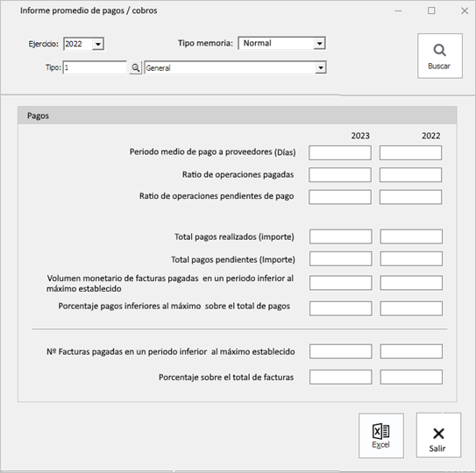476x473 pixels.
Task: Select 2022 Total pagos pendientes field
Action: [411, 258]
